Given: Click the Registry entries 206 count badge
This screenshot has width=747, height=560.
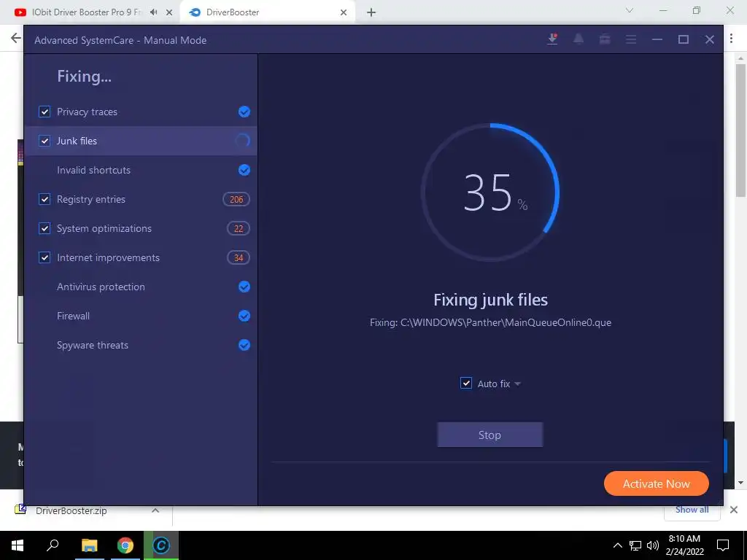Looking at the screenshot, I should [x=236, y=199].
